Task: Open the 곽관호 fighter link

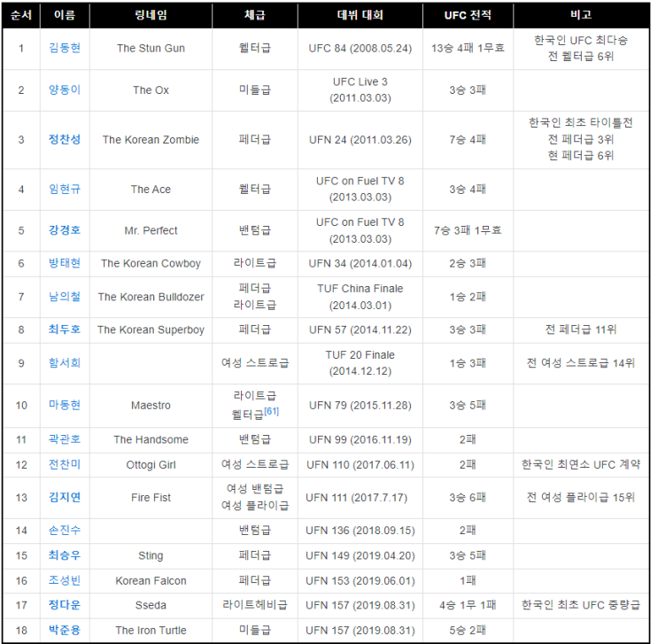Action: 65,439
